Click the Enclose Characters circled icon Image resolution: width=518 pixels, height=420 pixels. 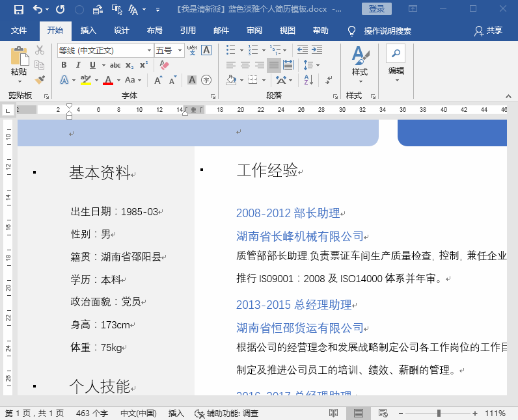click(206, 80)
